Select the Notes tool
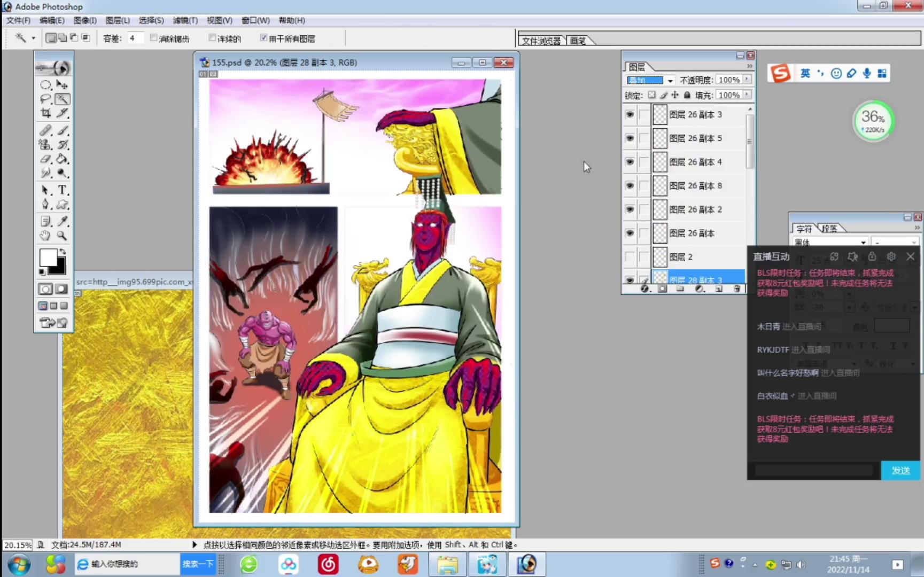The width and height of the screenshot is (924, 577). tap(46, 221)
